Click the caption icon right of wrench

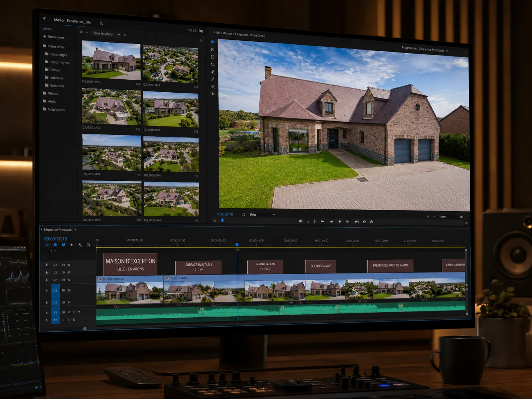click(x=88, y=245)
